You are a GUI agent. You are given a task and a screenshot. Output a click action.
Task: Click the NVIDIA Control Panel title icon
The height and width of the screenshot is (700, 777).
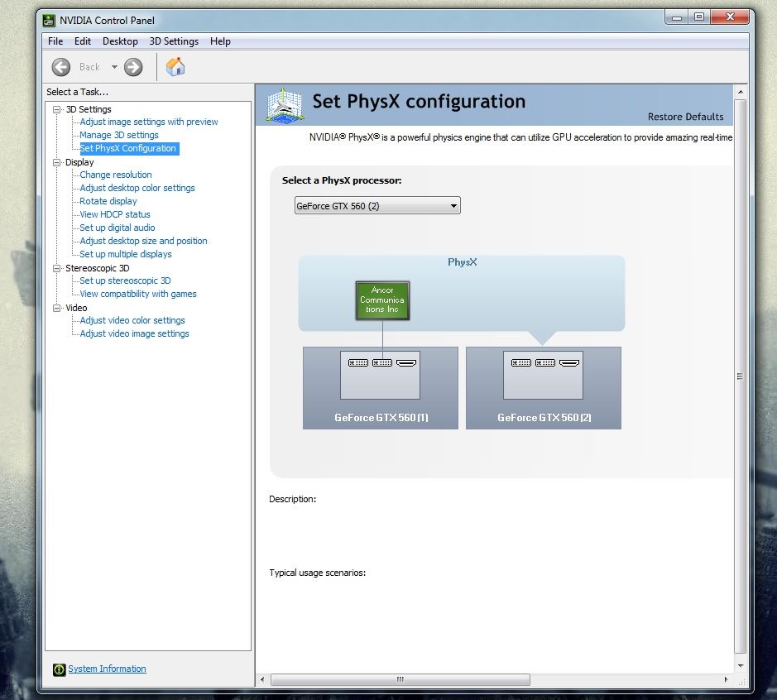pos(50,20)
